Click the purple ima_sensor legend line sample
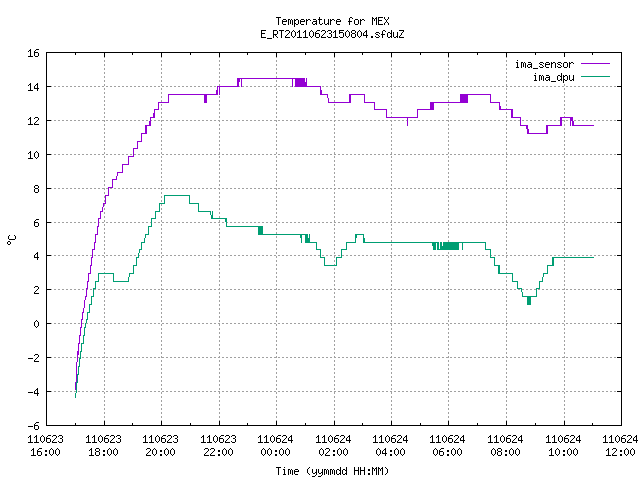The width and height of the screenshot is (640, 480). click(x=596, y=64)
